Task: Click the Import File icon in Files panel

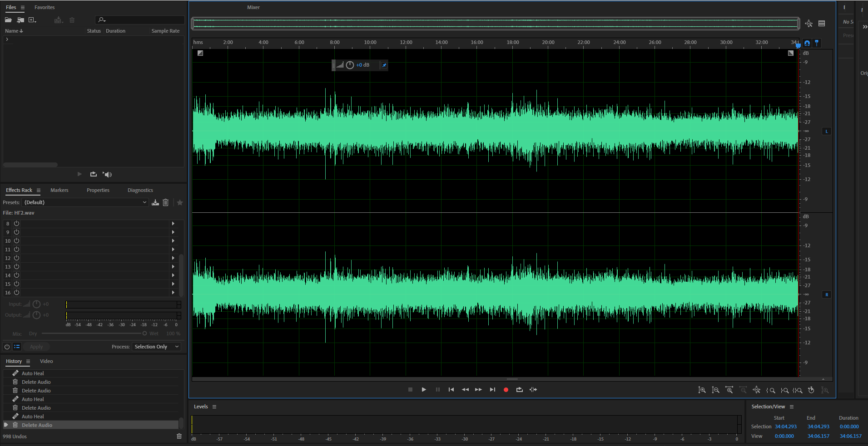Action: point(20,20)
